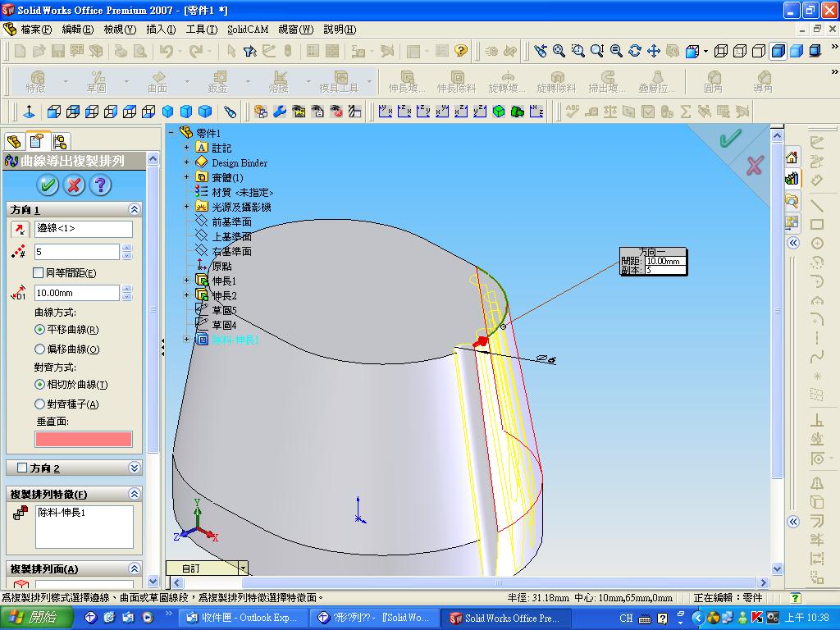The width and height of the screenshot is (840, 630).
Task: Click 圓角 fillet tool
Action: tap(713, 81)
